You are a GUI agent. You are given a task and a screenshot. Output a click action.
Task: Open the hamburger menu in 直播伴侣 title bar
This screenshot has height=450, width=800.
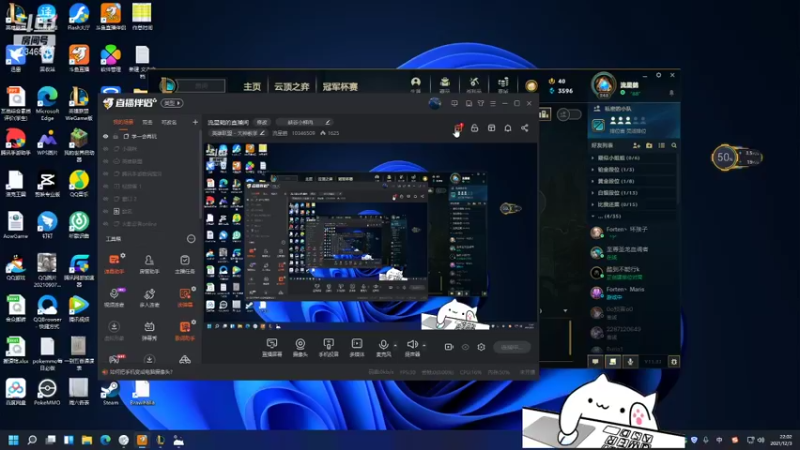coord(493,104)
